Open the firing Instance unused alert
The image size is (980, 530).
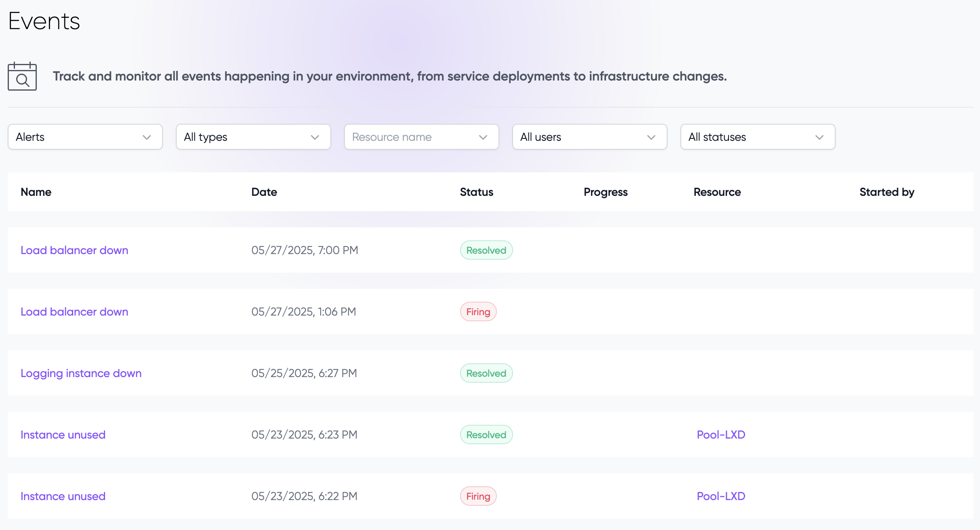(63, 496)
